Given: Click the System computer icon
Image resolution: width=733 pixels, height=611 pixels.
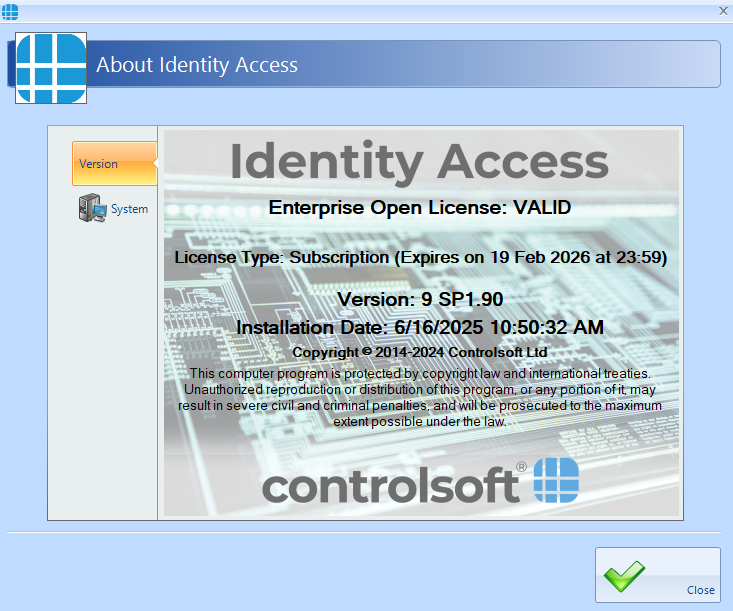Looking at the screenshot, I should pos(92,208).
